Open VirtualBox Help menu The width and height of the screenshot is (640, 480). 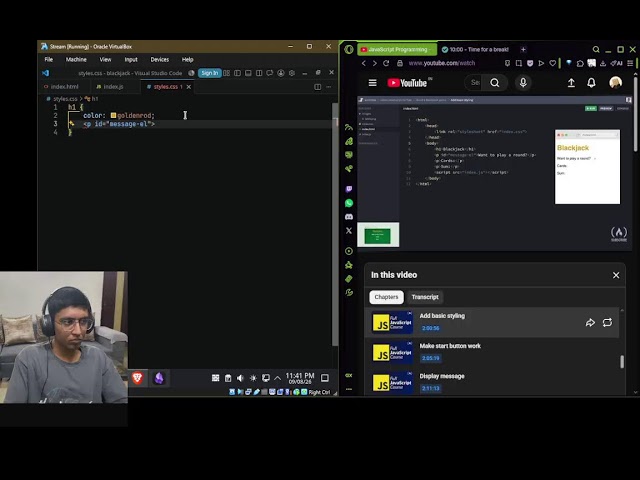[x=187, y=60]
